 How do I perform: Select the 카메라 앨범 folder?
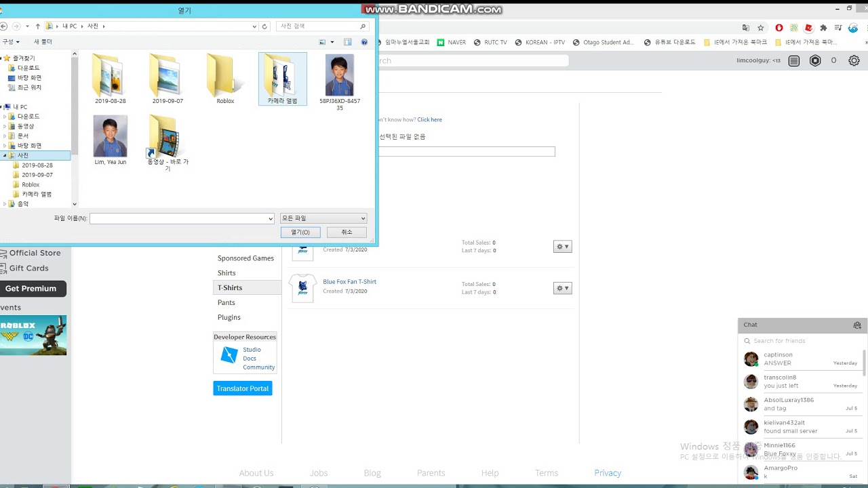[x=283, y=79]
